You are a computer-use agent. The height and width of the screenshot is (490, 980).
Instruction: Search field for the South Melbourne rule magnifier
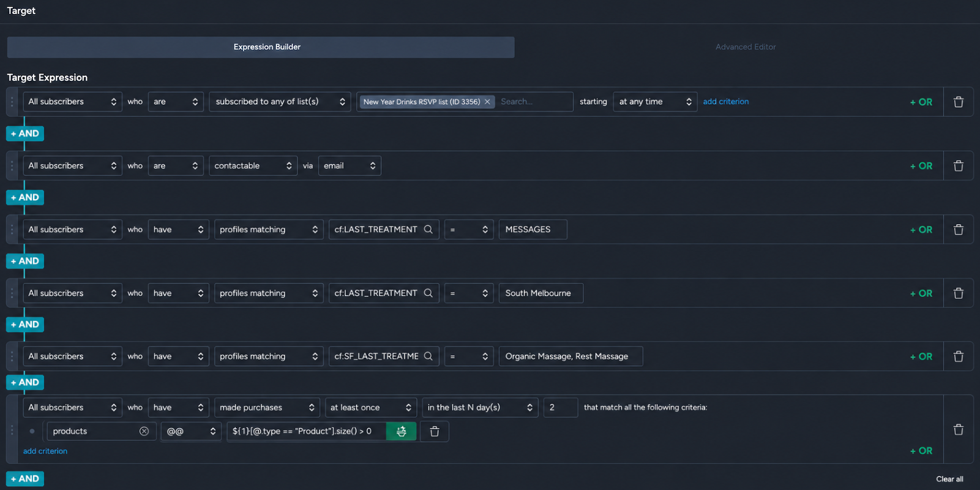[428, 293]
